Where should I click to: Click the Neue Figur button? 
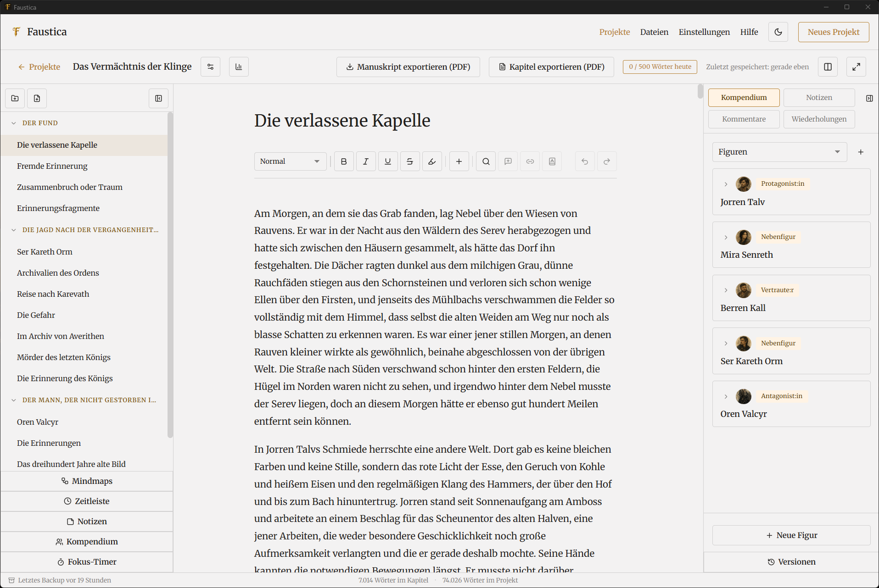[x=791, y=535]
